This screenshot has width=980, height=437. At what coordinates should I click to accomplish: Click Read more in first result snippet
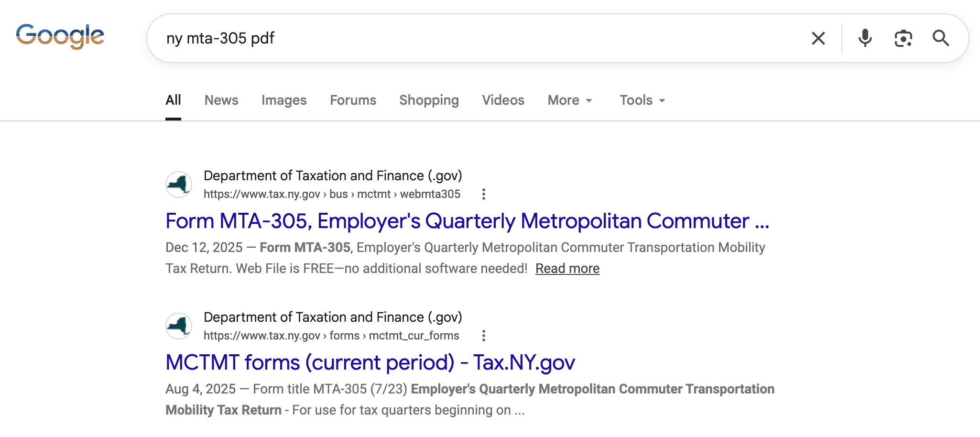tap(567, 269)
